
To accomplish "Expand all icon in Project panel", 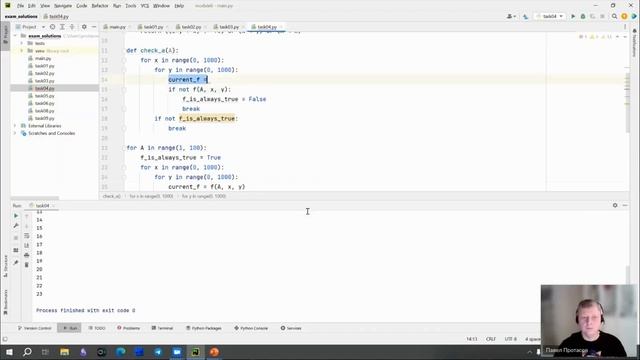I will [x=62, y=27].
